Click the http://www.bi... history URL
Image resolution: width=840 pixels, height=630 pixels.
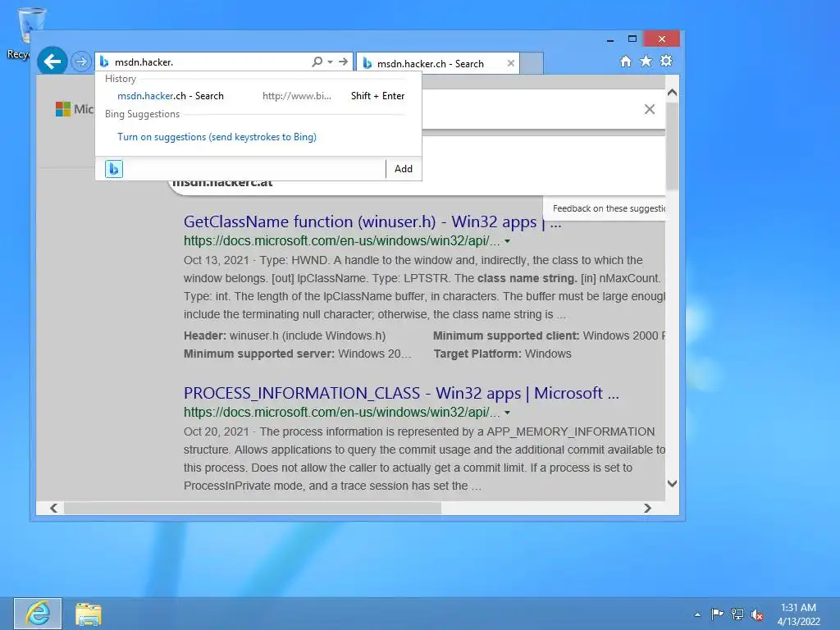coord(296,96)
